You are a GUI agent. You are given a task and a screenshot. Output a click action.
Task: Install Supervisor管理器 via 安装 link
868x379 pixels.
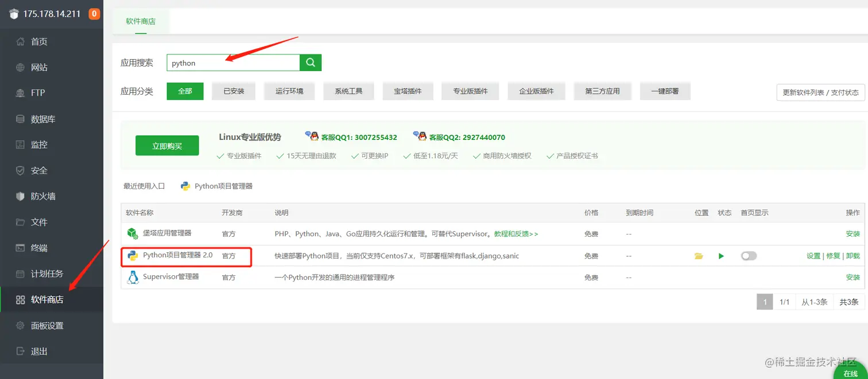(852, 278)
